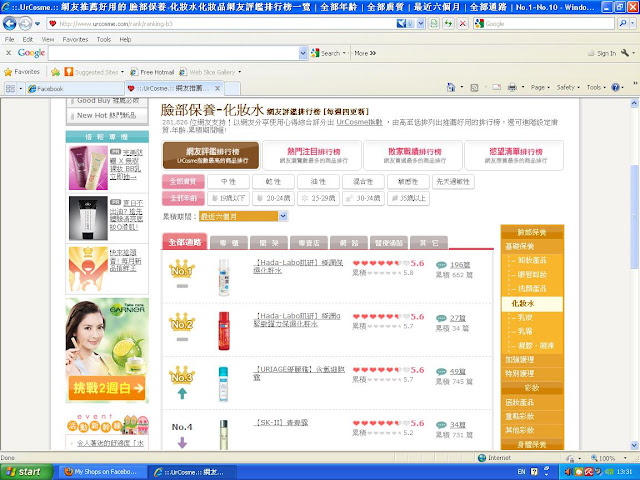
Task: Click the Internet zone globe icon
Action: pyautogui.click(x=482, y=458)
